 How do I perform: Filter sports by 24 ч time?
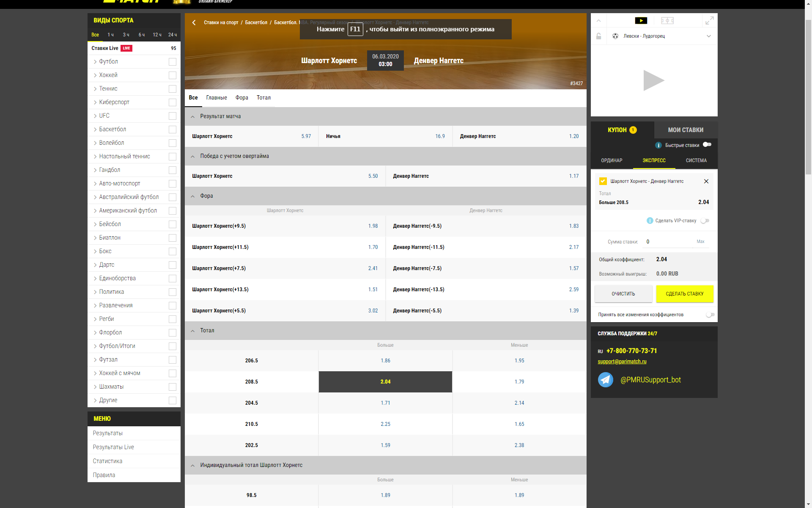tap(173, 35)
